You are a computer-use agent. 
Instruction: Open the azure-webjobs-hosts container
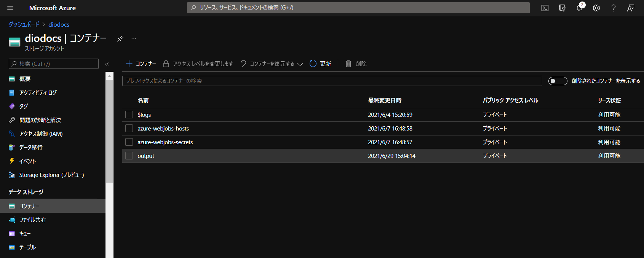pyautogui.click(x=163, y=129)
